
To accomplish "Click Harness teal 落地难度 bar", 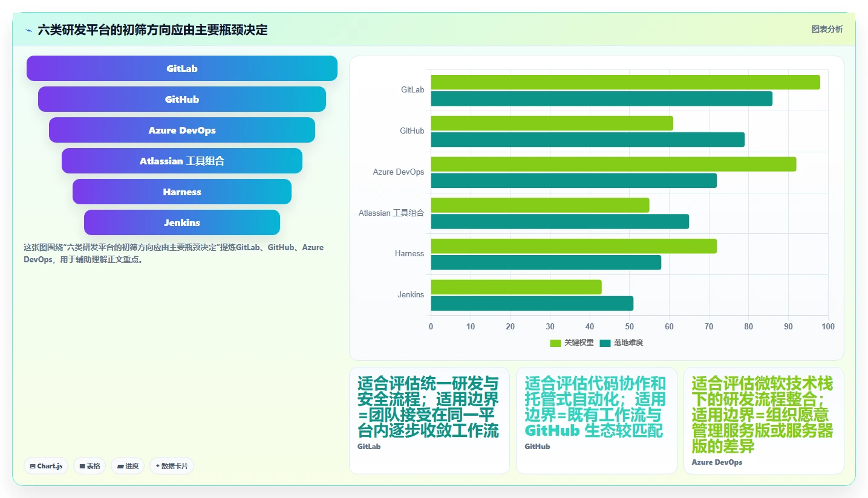I will (546, 262).
